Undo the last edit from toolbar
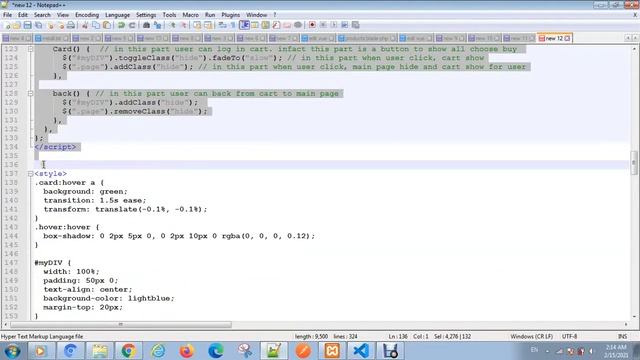 121,25
